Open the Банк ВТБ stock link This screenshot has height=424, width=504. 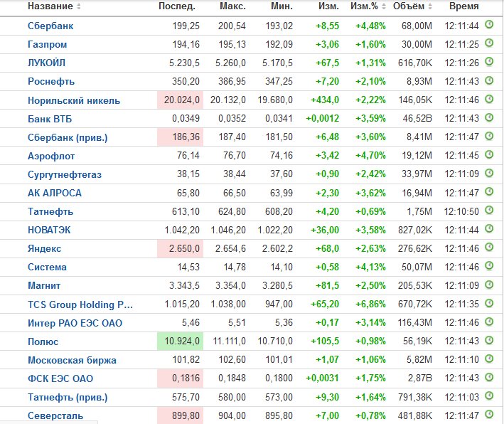[50, 119]
